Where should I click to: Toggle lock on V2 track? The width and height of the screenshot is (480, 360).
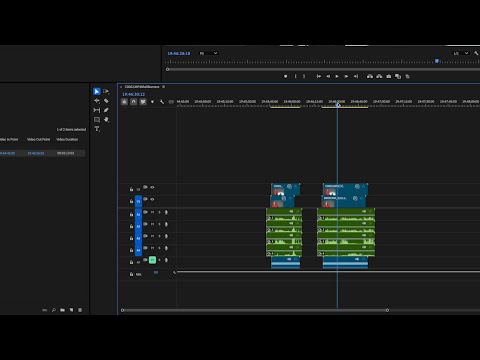click(x=131, y=189)
